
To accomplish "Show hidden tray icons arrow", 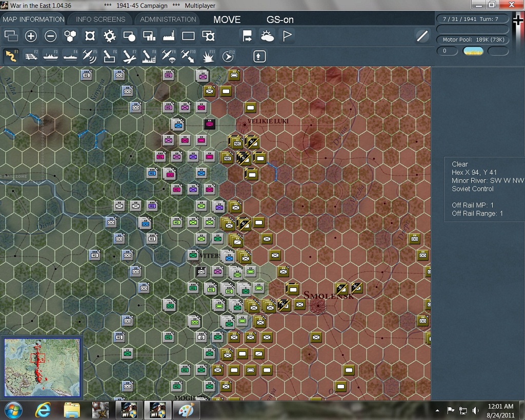I will point(437,410).
